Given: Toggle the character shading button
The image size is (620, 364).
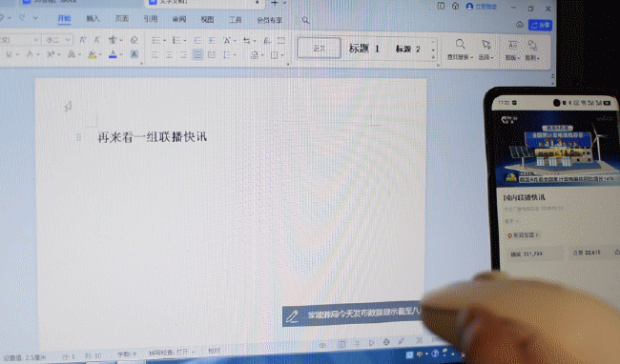Looking at the screenshot, I should coord(134,54).
